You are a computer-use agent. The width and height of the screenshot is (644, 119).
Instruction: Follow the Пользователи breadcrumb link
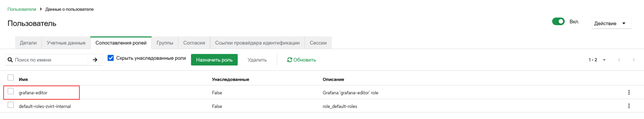point(22,9)
